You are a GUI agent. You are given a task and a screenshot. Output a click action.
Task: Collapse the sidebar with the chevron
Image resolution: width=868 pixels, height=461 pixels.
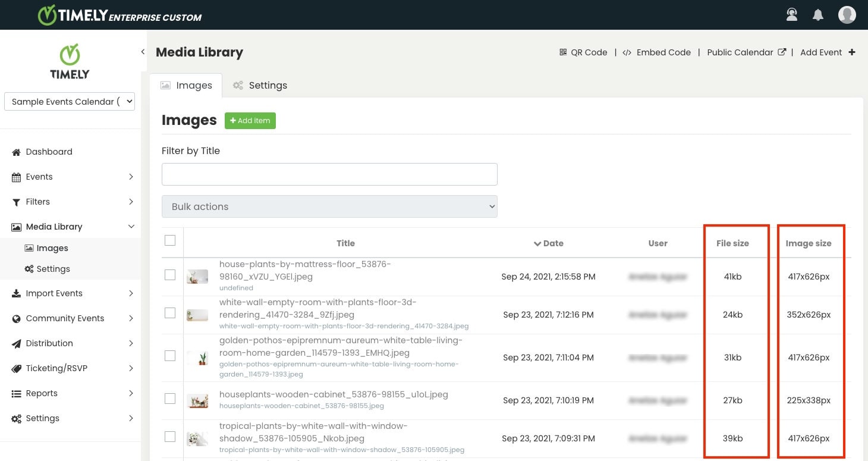[143, 52]
